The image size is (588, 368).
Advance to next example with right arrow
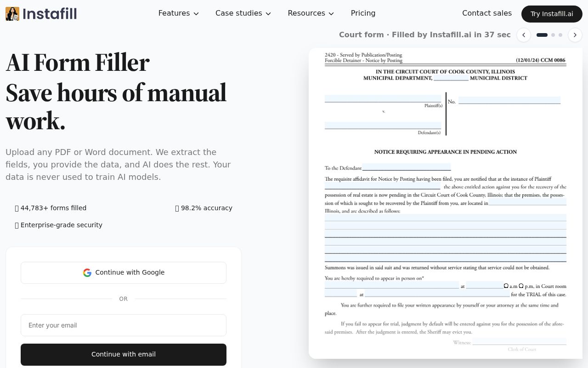(575, 35)
